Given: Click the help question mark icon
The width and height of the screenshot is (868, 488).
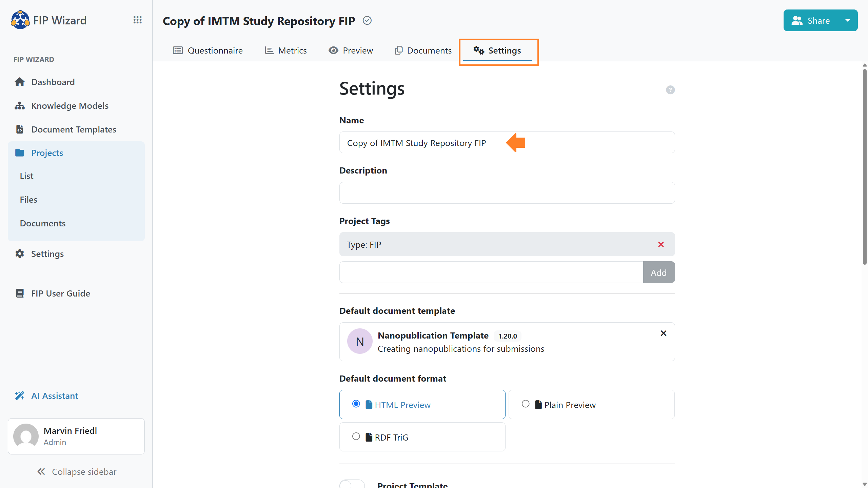Looking at the screenshot, I should click(x=670, y=90).
